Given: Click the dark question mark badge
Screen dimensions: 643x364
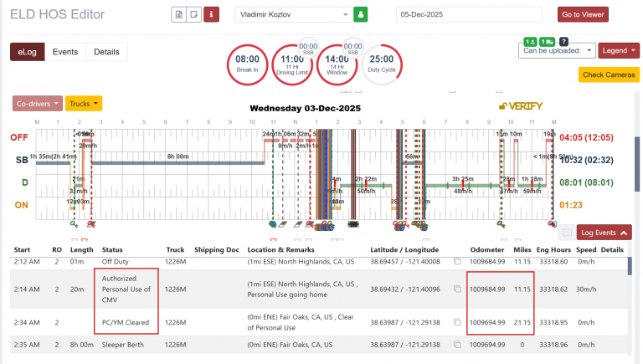Looking at the screenshot, I should click(x=564, y=41).
